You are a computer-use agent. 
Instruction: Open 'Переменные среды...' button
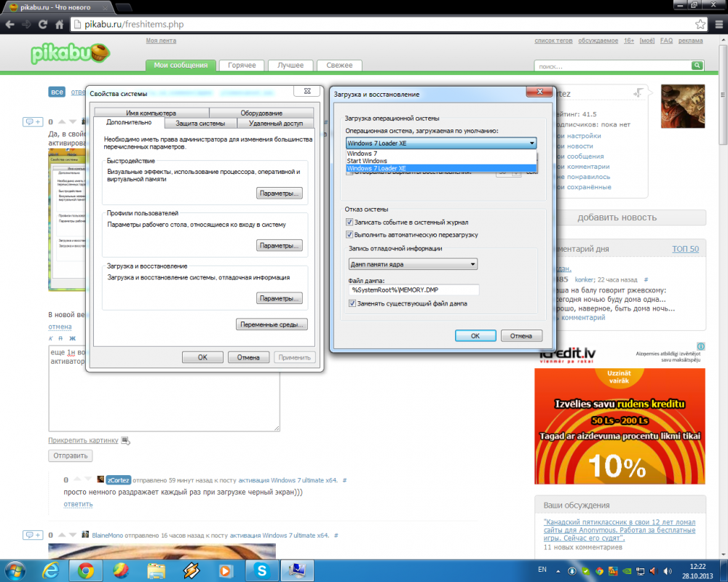click(x=272, y=324)
